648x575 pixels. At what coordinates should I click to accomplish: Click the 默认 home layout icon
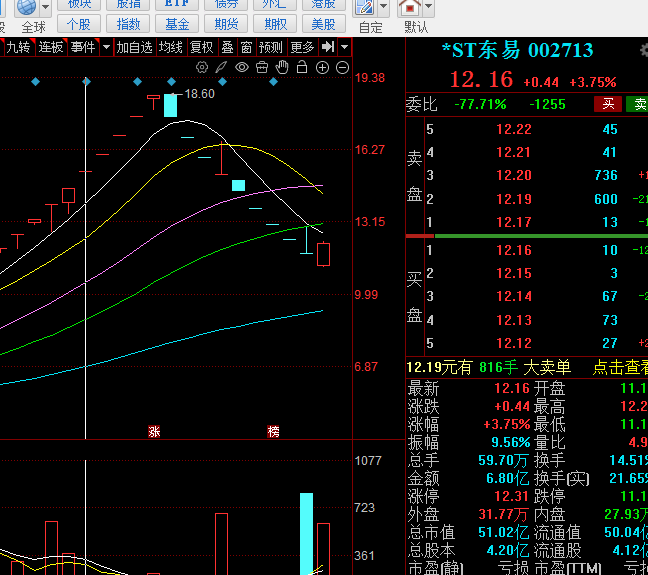click(x=409, y=8)
